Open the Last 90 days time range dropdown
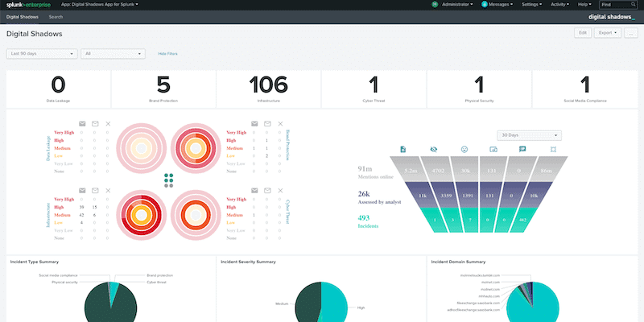Image resolution: width=644 pixels, height=322 pixels. click(42, 54)
